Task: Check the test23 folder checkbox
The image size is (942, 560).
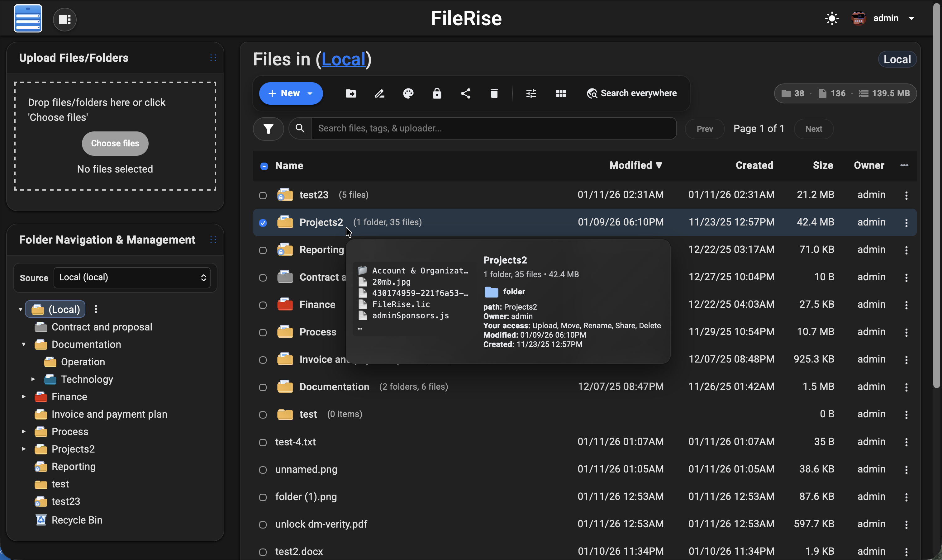Action: (x=263, y=195)
